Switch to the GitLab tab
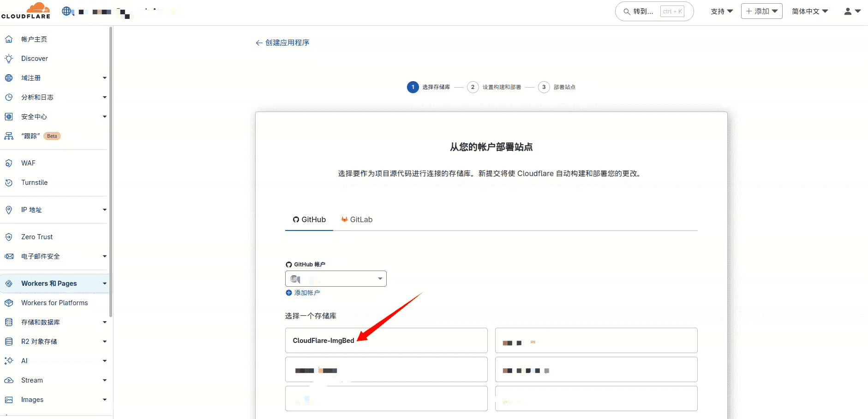Screen dimensions: 868x419 pos(357,220)
